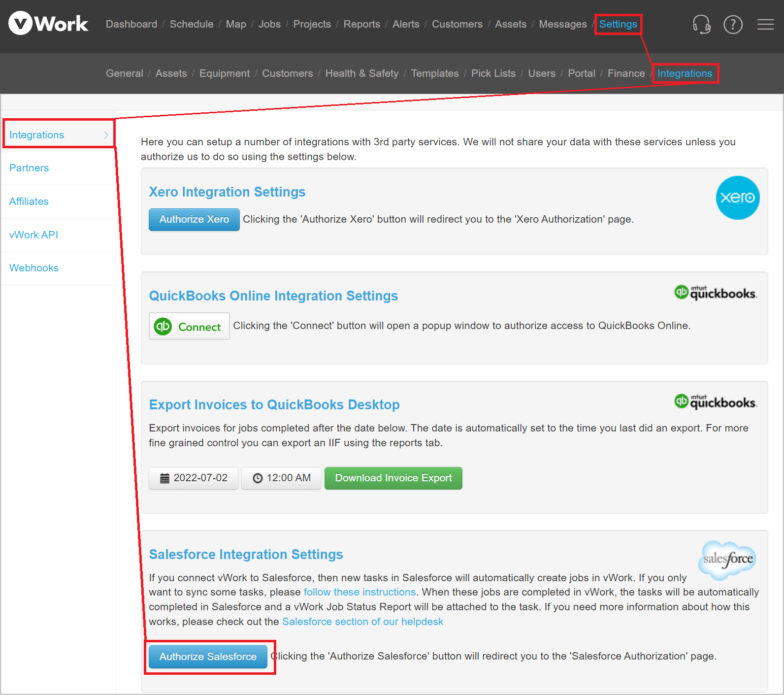Screen dimensions: 784x695
Task: Expand the Integrations sidebar chevron
Action: pos(106,135)
